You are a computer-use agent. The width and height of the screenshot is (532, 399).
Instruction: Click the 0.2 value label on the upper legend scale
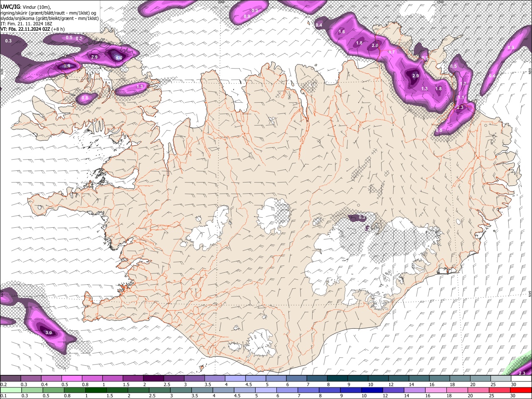4,384
